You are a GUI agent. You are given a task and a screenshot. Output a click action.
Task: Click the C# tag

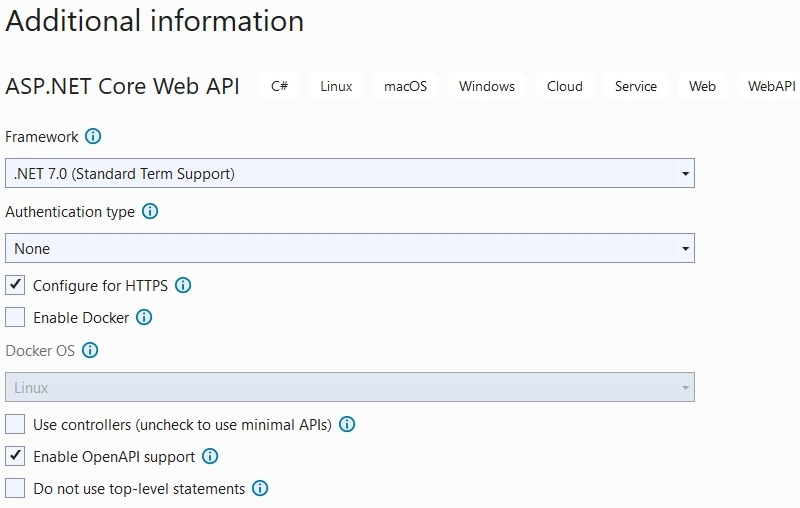(280, 86)
